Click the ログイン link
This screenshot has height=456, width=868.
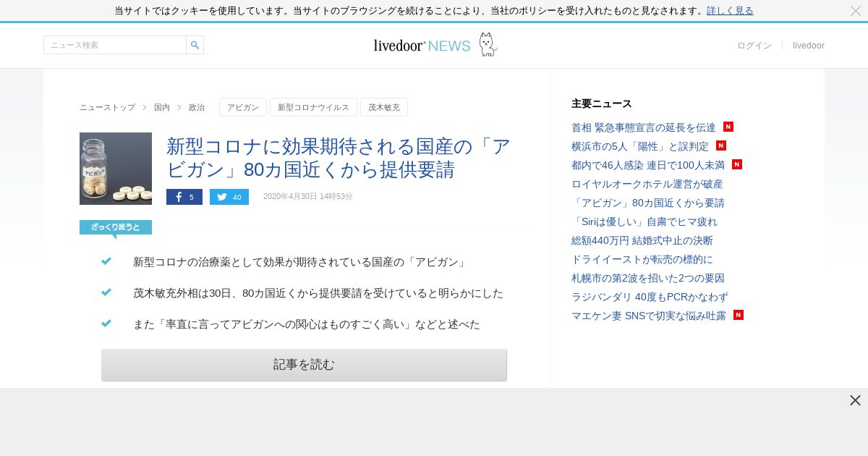point(754,46)
